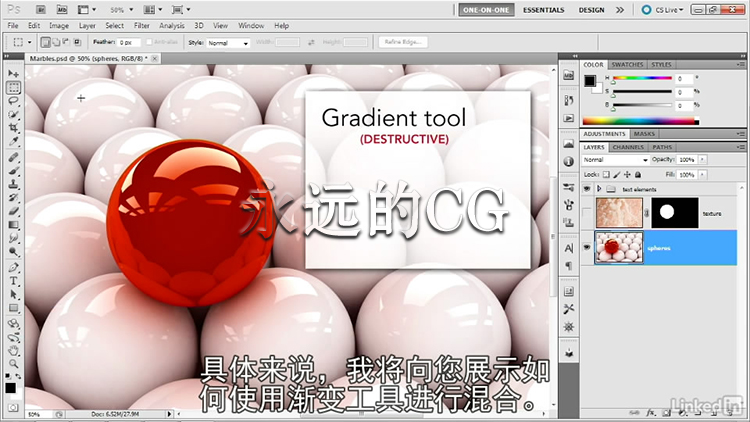Select the Lasso tool
Viewport: 750px width, 422px height.
tap(13, 101)
